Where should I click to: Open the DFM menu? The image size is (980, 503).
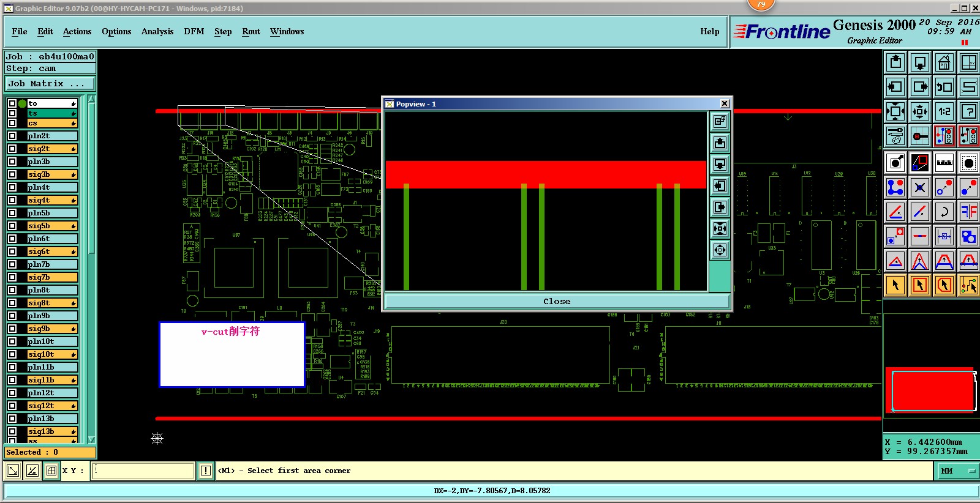coord(194,32)
